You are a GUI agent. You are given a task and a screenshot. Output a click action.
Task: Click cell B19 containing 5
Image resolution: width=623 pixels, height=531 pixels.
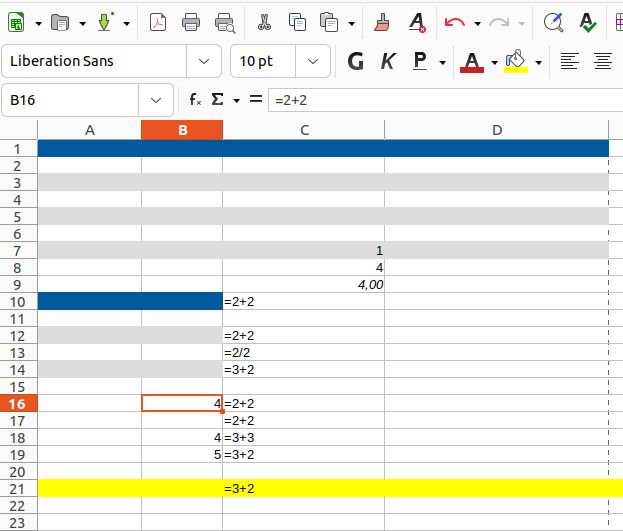(182, 455)
